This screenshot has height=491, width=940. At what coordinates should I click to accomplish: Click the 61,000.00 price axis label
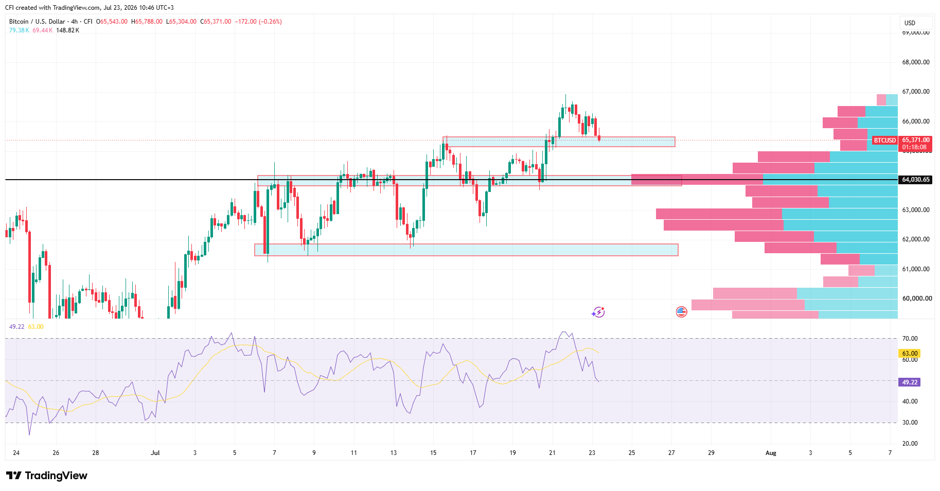click(916, 269)
